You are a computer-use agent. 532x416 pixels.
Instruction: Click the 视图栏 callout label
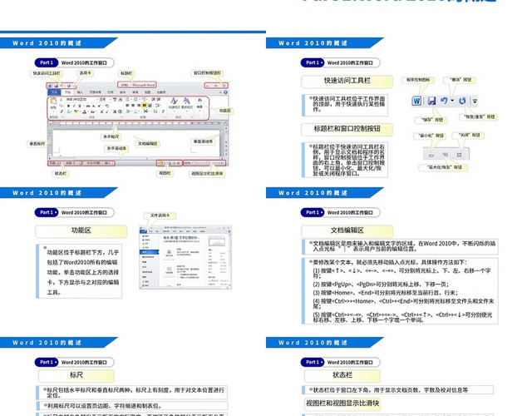tap(165, 173)
